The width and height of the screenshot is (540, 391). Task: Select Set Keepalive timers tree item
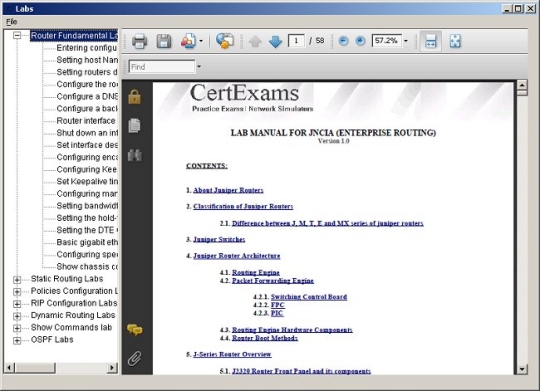click(x=87, y=182)
